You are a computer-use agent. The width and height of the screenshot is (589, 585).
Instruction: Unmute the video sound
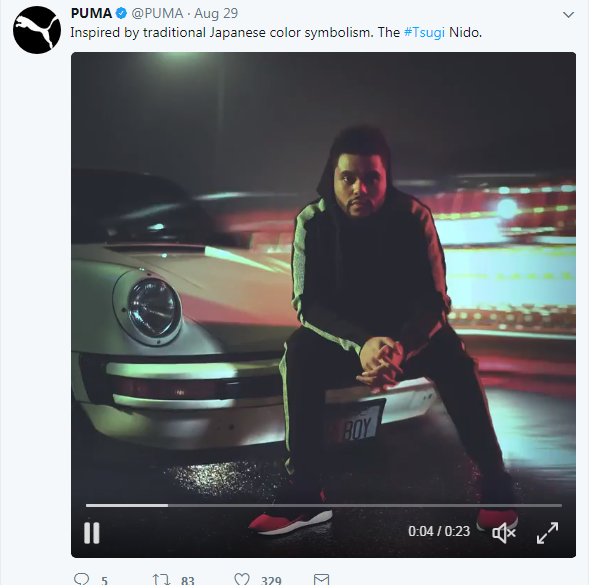[504, 532]
